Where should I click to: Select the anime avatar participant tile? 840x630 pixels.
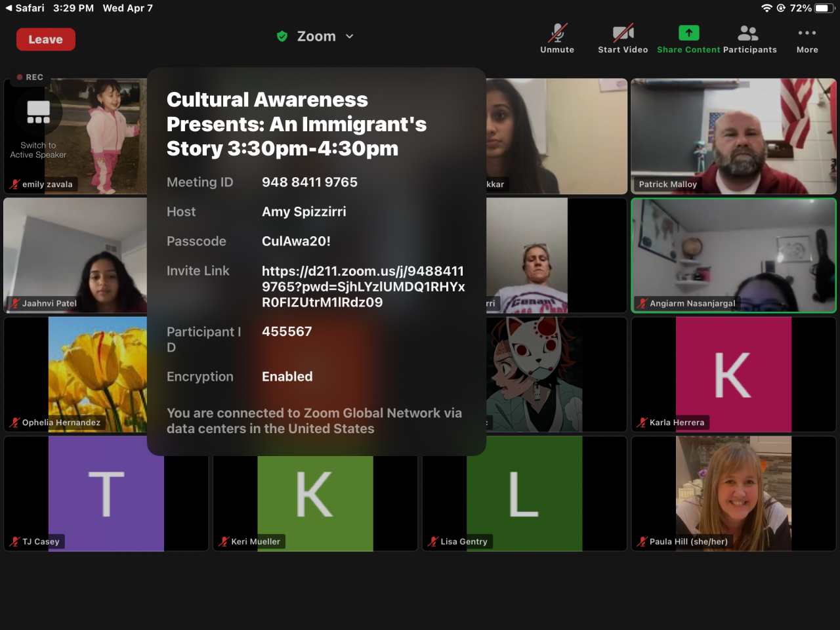pyautogui.click(x=556, y=374)
